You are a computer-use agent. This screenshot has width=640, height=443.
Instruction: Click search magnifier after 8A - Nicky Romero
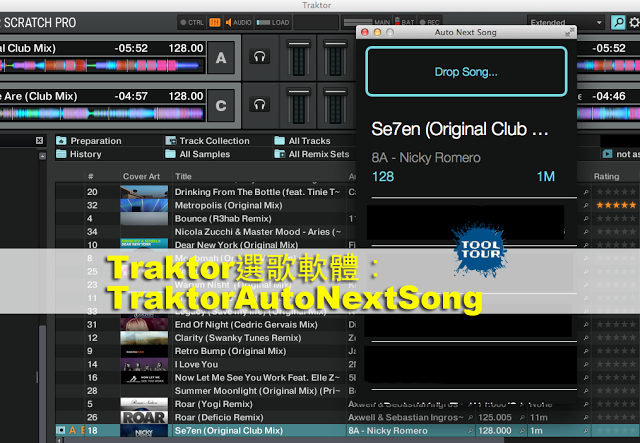470,430
